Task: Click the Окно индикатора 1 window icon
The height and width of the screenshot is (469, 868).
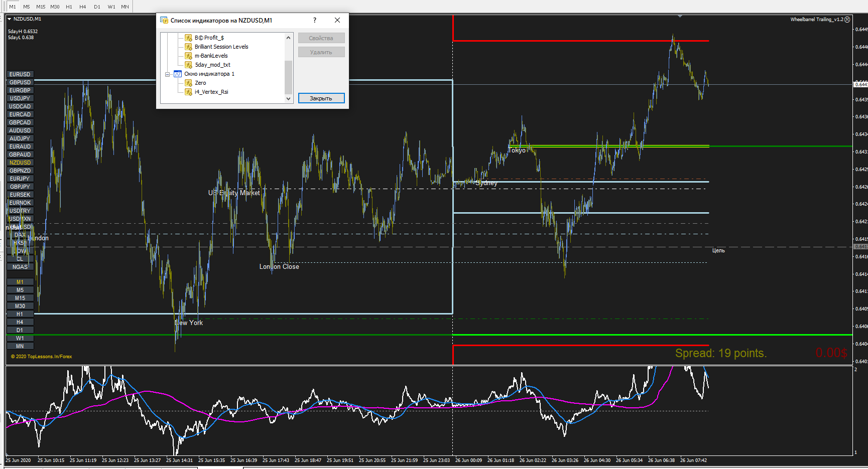Action: point(178,74)
